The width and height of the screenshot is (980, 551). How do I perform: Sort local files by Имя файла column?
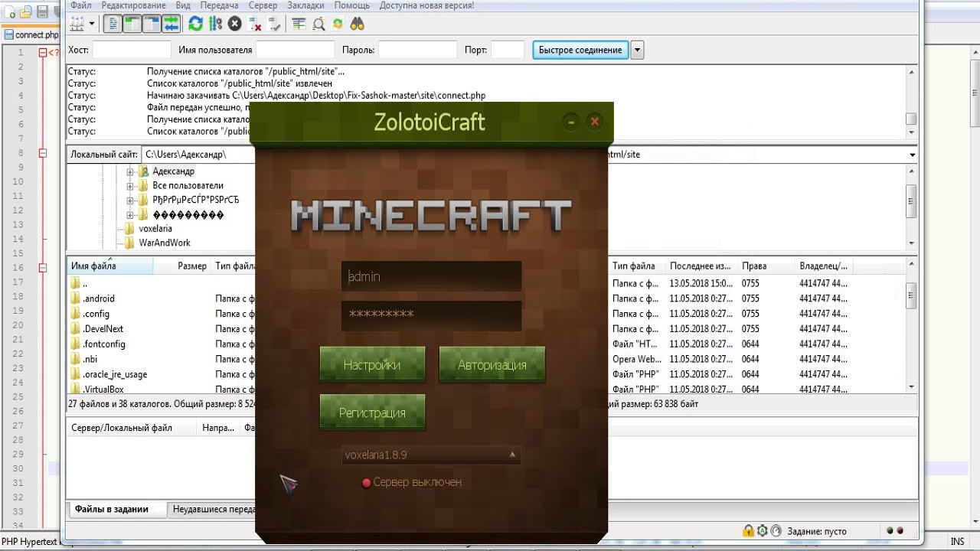click(110, 266)
